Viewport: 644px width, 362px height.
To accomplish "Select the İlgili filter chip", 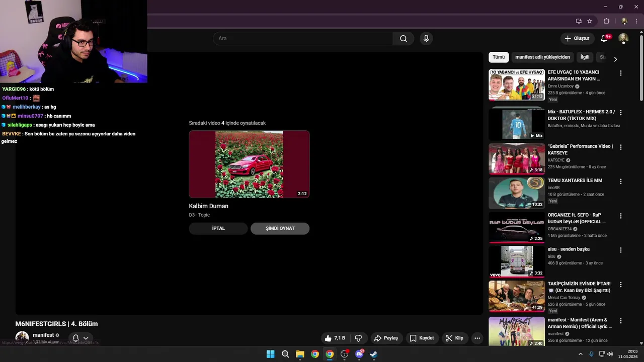I will (x=585, y=57).
